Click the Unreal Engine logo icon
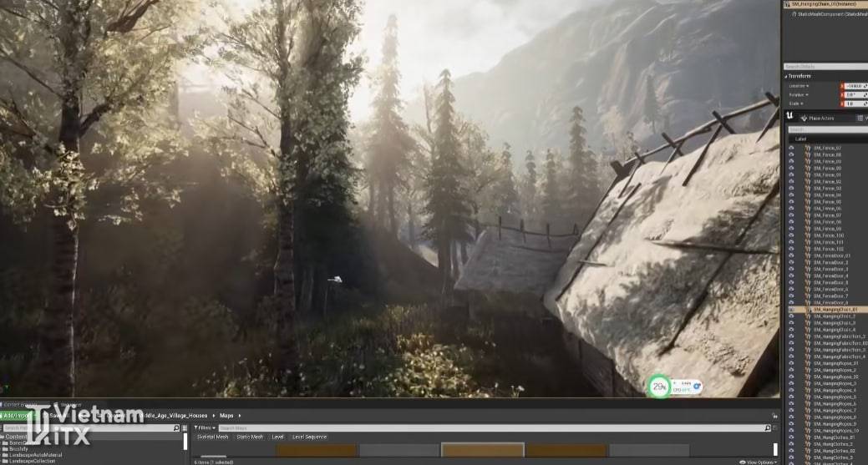Image resolution: width=868 pixels, height=465 pixels. 790,118
